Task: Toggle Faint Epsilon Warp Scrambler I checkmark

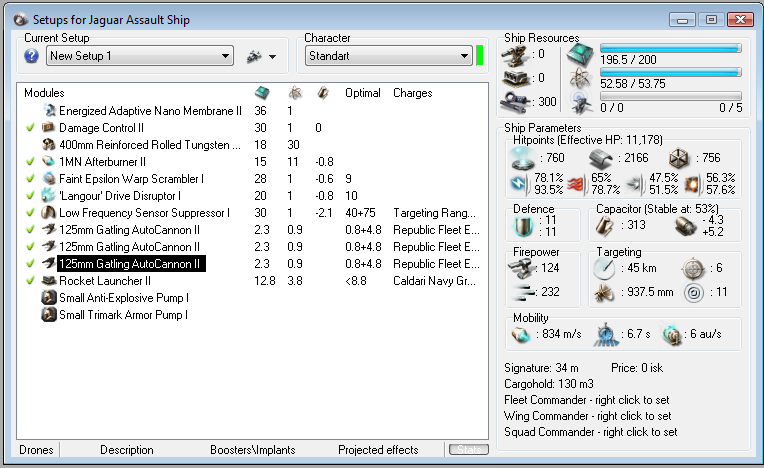Action: coord(30,178)
